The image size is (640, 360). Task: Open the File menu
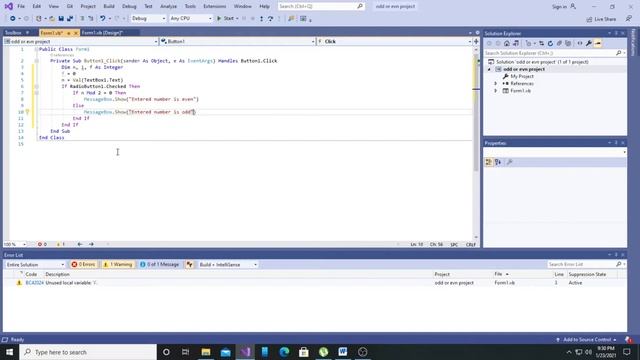pyautogui.click(x=21, y=6)
